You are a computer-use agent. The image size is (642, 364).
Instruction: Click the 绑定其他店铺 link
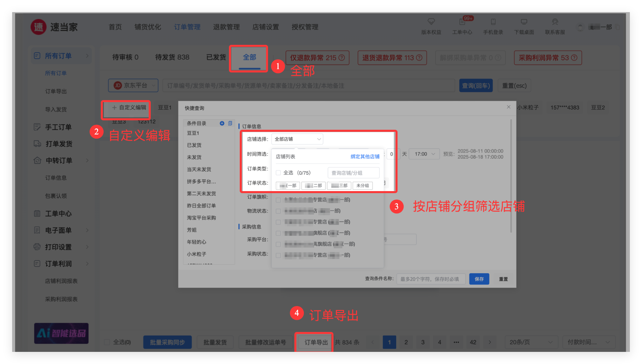click(x=365, y=157)
